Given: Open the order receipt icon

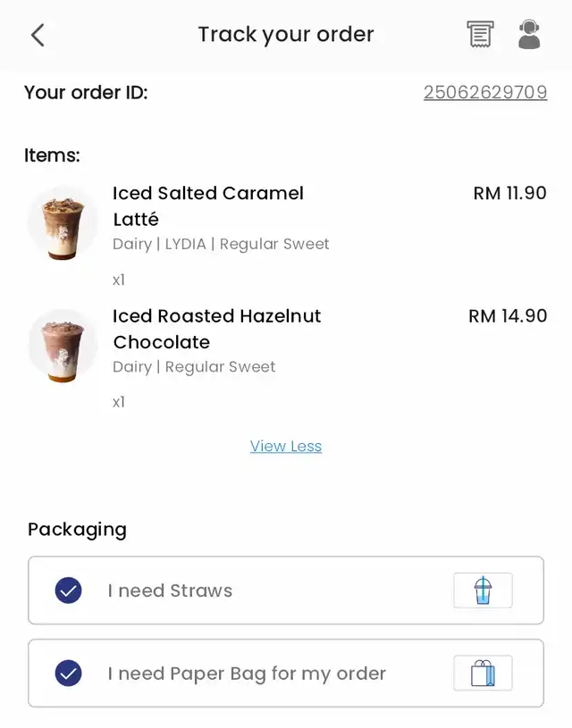Looking at the screenshot, I should tap(480, 35).
